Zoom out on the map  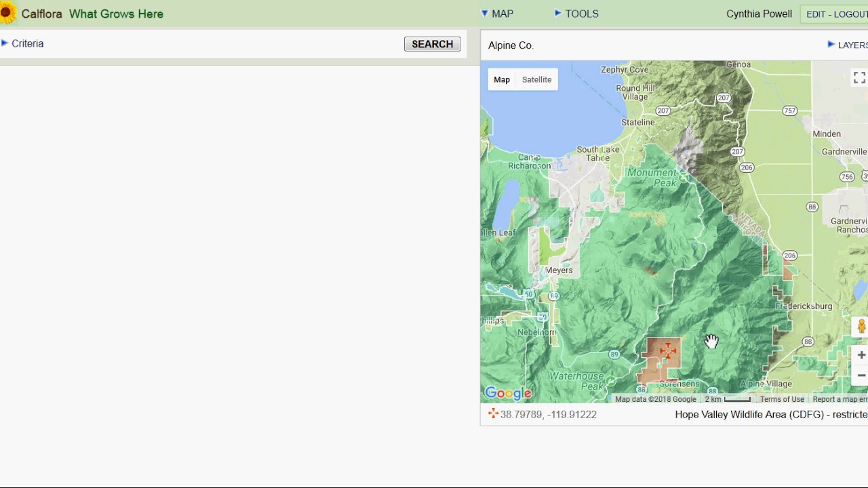click(861, 375)
